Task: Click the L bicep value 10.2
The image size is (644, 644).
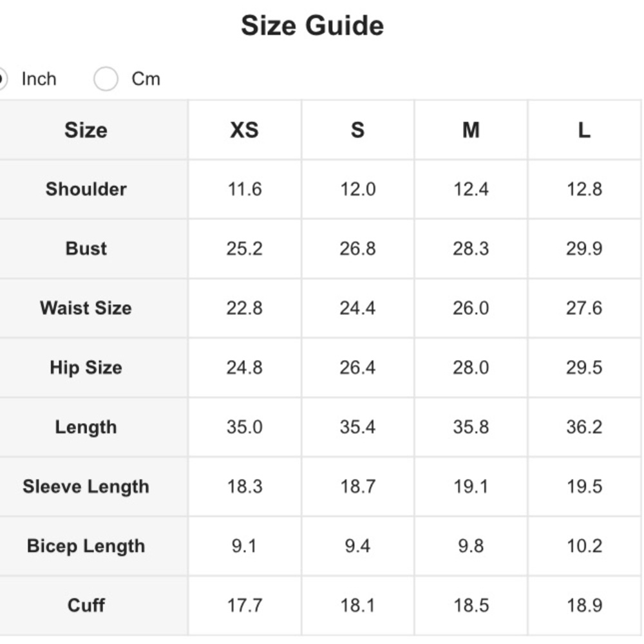Action: pos(584,546)
